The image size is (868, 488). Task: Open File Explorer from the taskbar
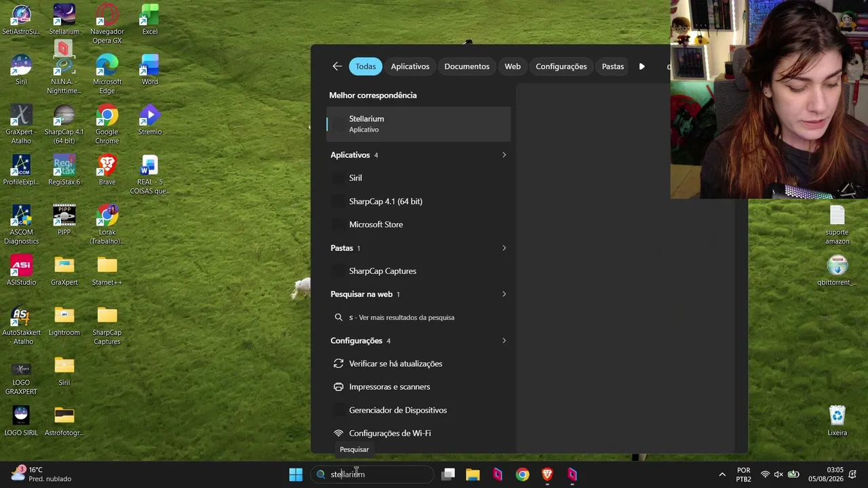click(473, 474)
